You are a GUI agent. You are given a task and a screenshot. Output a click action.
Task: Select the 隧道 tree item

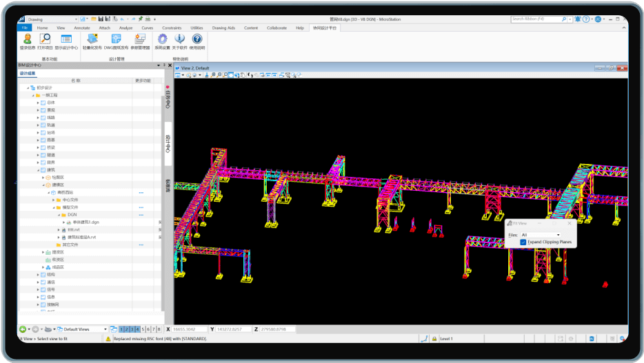[x=51, y=155]
